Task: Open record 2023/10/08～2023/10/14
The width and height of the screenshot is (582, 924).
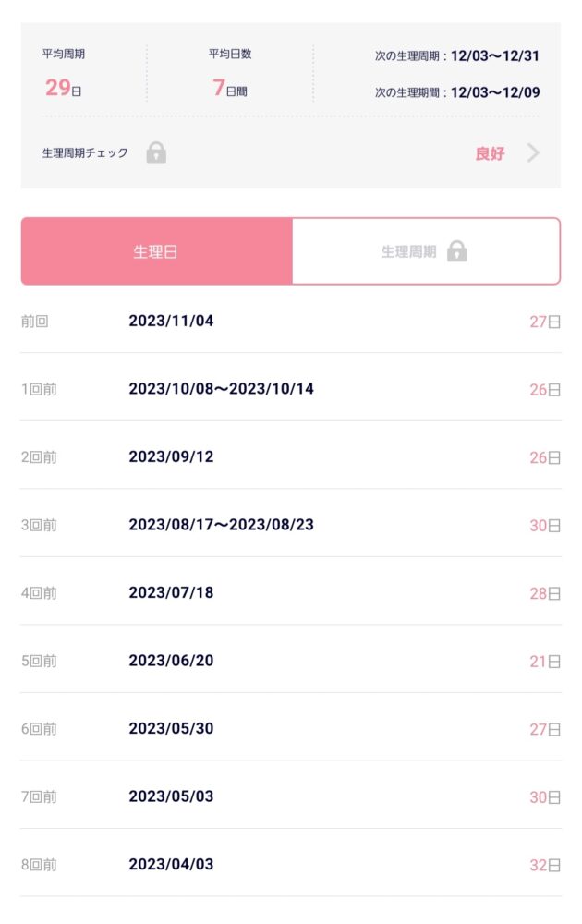Action: pos(291,389)
